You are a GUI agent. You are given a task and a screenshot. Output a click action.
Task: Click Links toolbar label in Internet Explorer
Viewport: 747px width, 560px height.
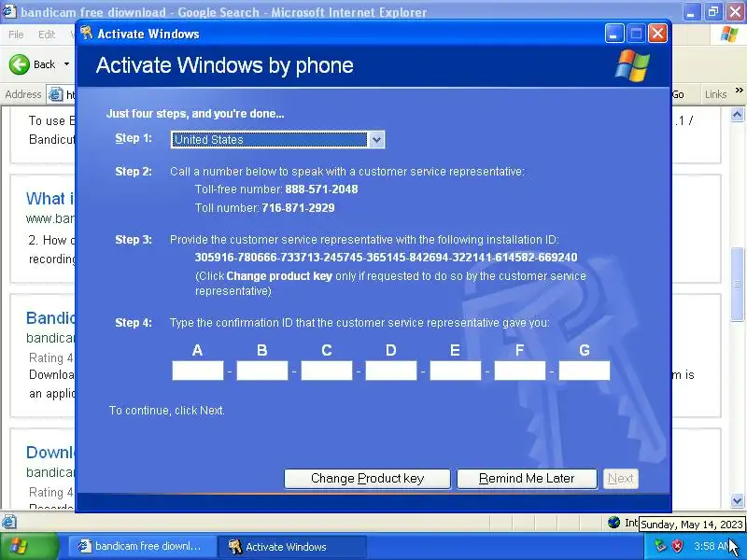point(716,94)
